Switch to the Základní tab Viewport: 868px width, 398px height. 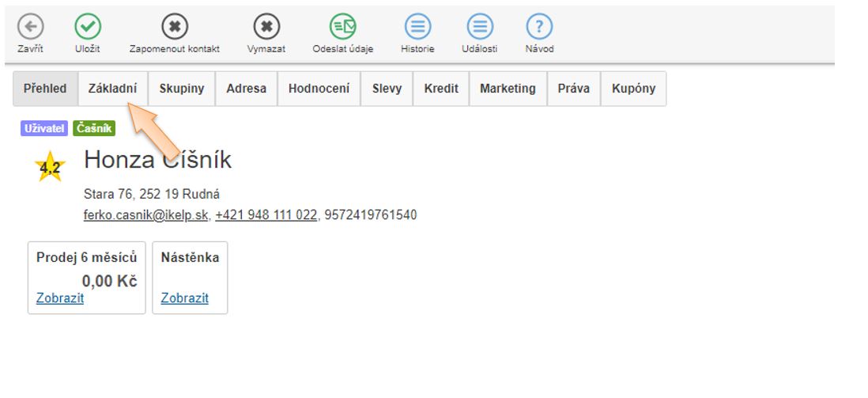tap(112, 89)
